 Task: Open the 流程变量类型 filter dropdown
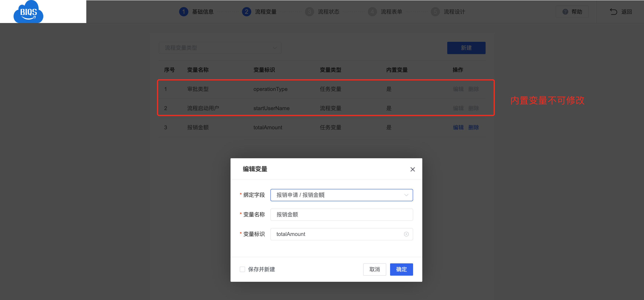click(x=220, y=48)
